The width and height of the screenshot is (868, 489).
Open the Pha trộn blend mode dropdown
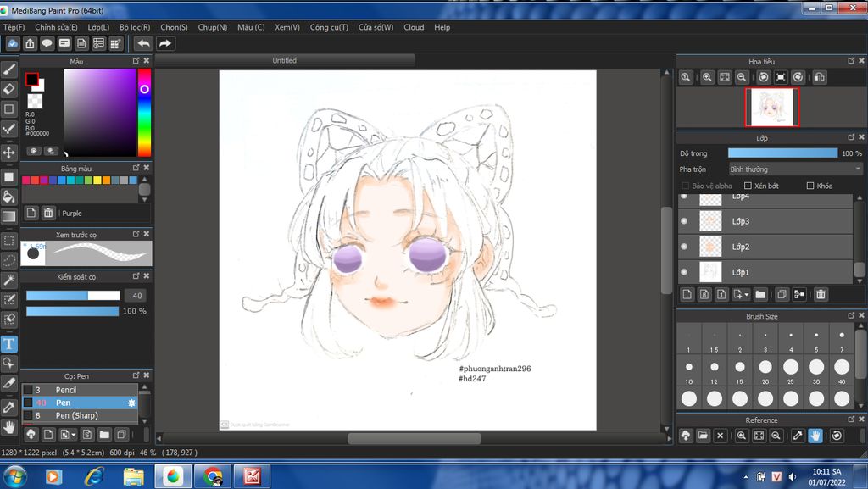click(795, 169)
